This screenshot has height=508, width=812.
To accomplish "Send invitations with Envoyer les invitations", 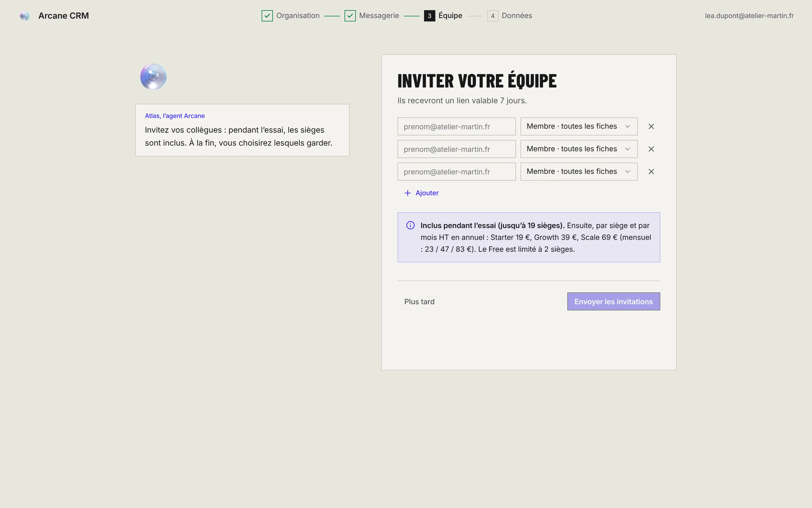I will point(613,301).
